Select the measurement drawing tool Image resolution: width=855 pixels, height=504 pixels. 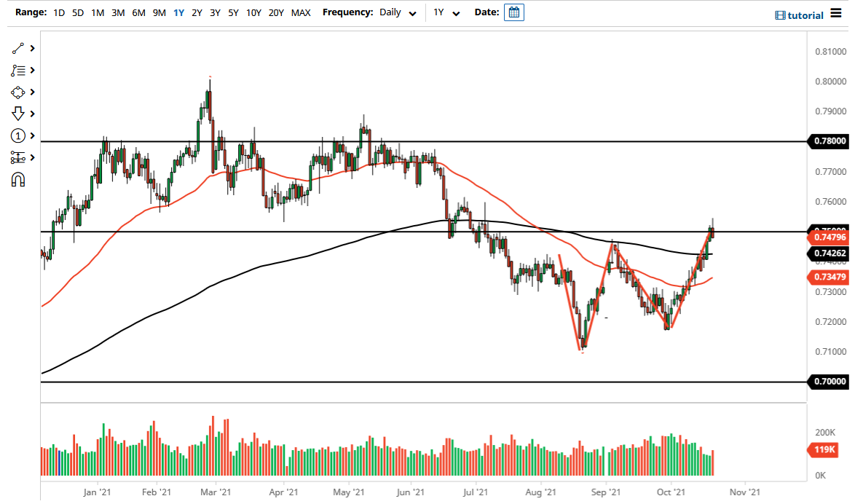[x=20, y=157]
